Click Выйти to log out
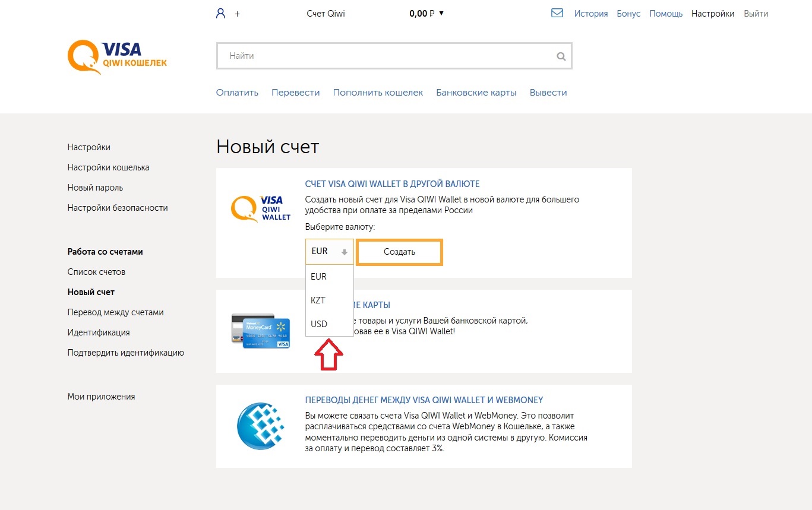 point(756,14)
